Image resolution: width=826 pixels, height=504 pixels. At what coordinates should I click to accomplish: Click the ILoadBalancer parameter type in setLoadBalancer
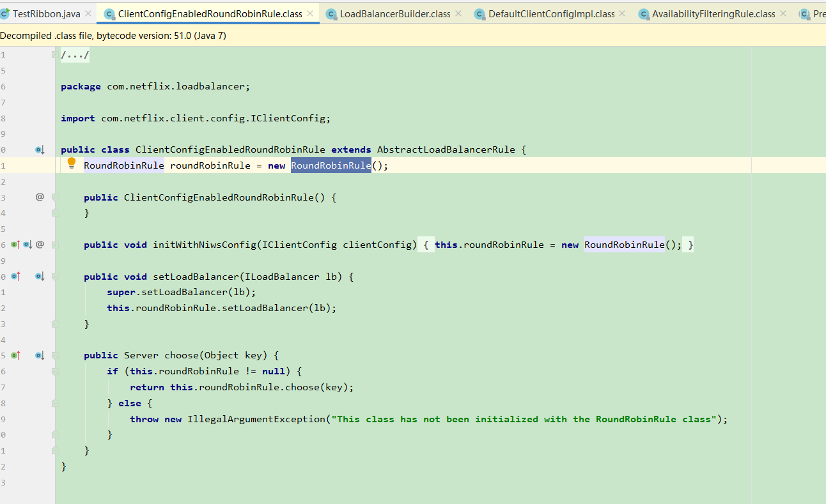click(282, 277)
